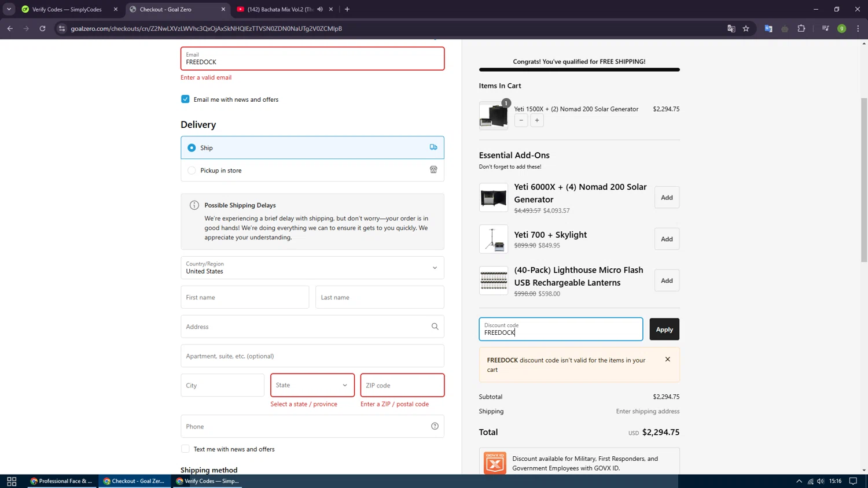Switch to Verify Codes taskbar window
The width and height of the screenshot is (868, 488).
[x=207, y=481]
